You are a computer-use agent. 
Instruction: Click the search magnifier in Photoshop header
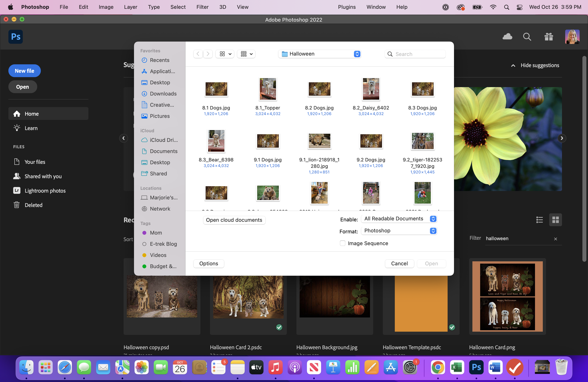pos(527,37)
